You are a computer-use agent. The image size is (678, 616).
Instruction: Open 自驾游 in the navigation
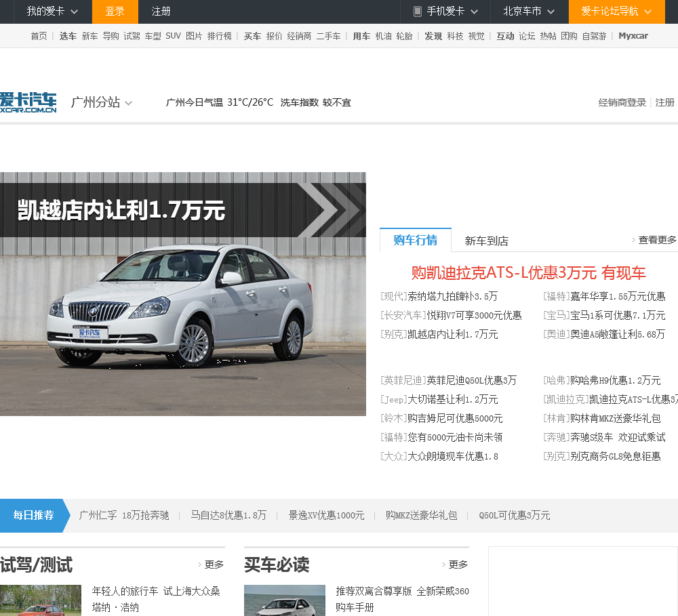point(594,36)
